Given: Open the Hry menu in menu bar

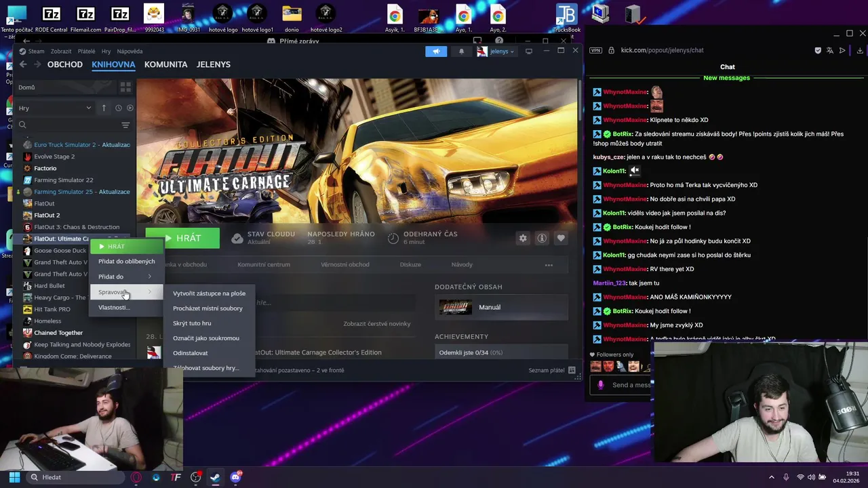Looking at the screenshot, I should coord(106,52).
